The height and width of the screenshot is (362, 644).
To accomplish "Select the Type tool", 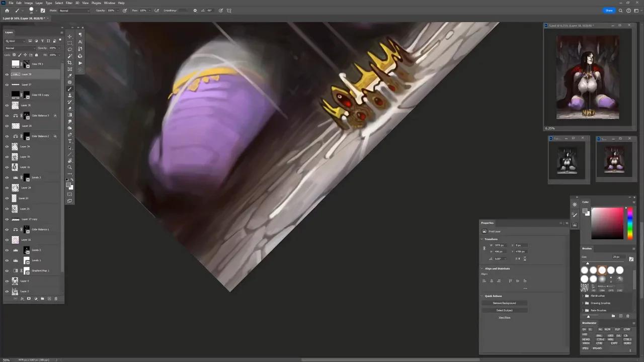I will [x=70, y=141].
